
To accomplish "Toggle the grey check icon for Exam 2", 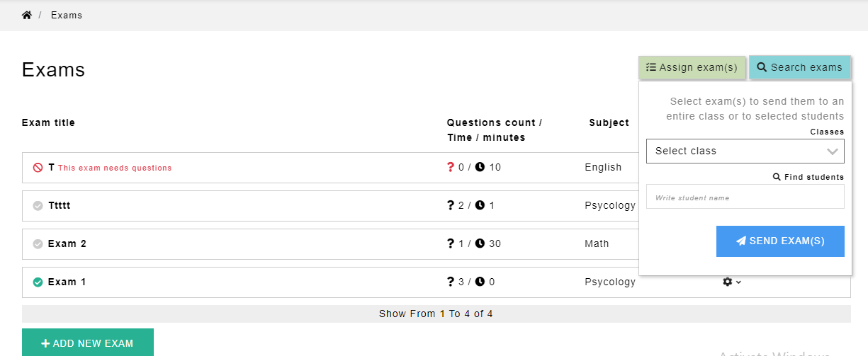I will (x=38, y=244).
